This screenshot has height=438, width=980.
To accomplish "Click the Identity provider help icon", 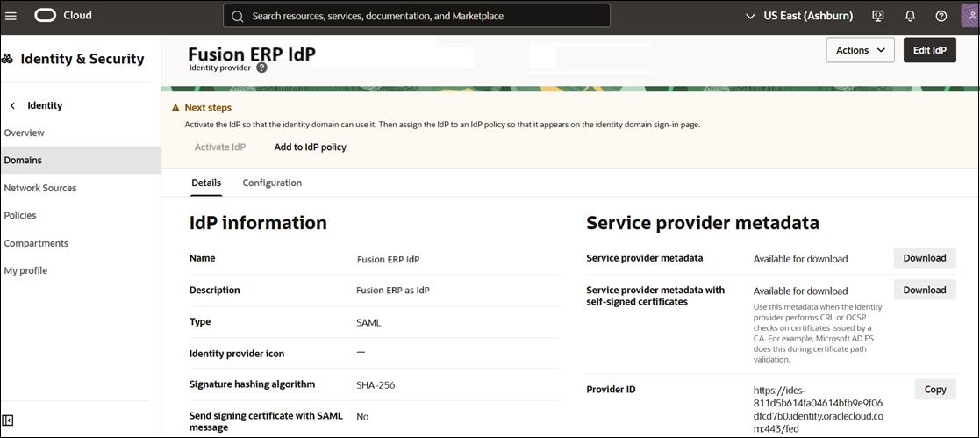I will (261, 68).
